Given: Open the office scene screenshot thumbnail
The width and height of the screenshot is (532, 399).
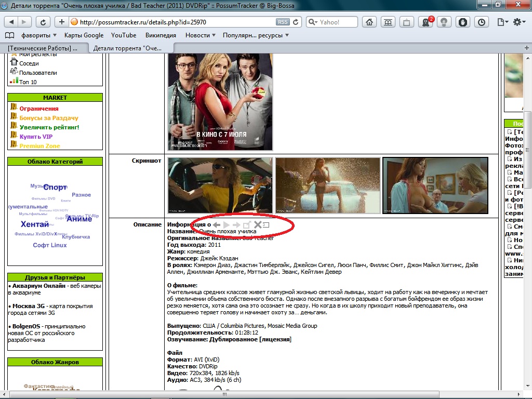Looking at the screenshot, I should (x=435, y=185).
